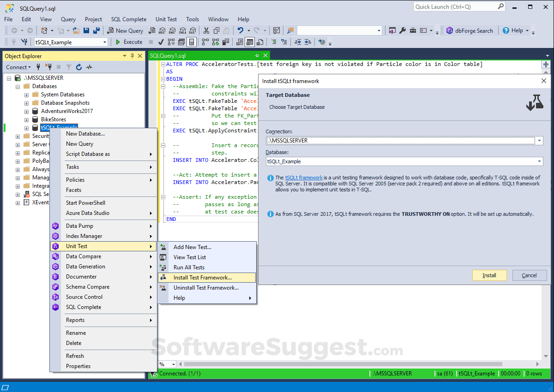Undo the last edit with the Undo icon

point(240,30)
